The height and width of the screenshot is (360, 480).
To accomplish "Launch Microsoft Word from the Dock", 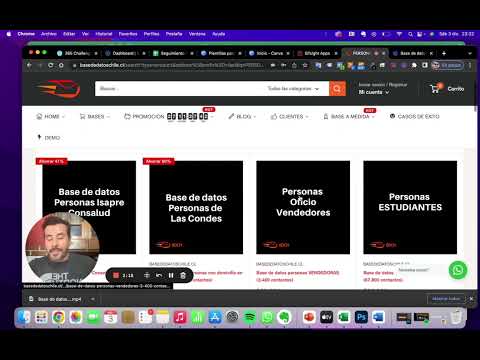I will [x=378, y=317].
